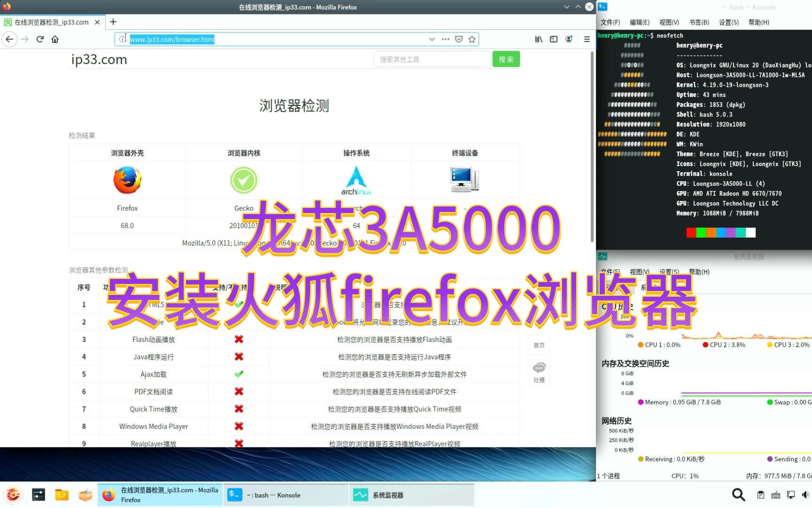Click the 搜索其他工具 search box
Image resolution: width=812 pixels, height=508 pixels.
(432, 59)
